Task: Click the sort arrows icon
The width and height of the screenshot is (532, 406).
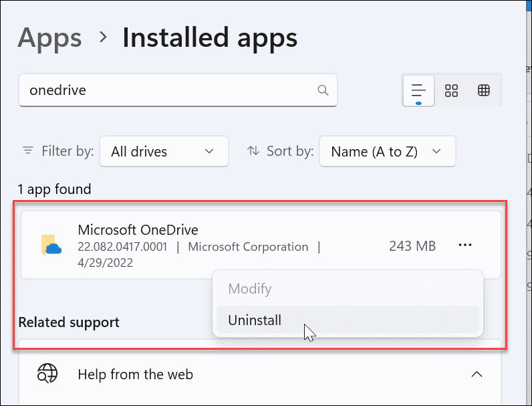Action: click(253, 150)
